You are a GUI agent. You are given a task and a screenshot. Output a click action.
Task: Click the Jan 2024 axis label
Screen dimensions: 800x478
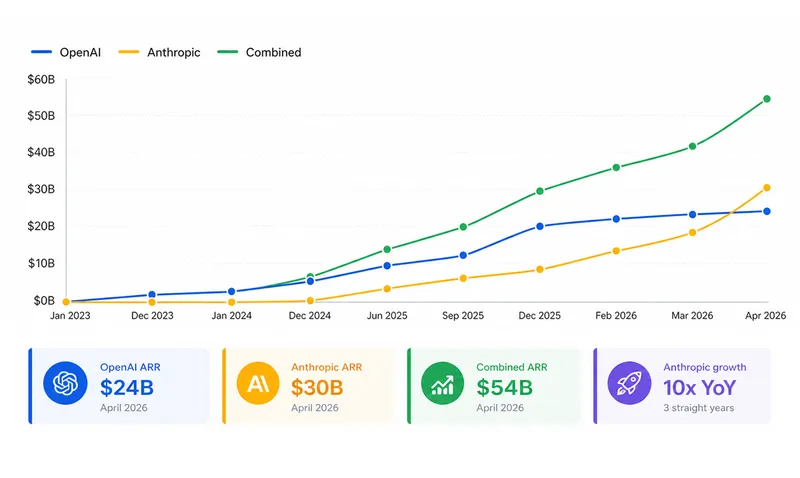click(x=232, y=316)
